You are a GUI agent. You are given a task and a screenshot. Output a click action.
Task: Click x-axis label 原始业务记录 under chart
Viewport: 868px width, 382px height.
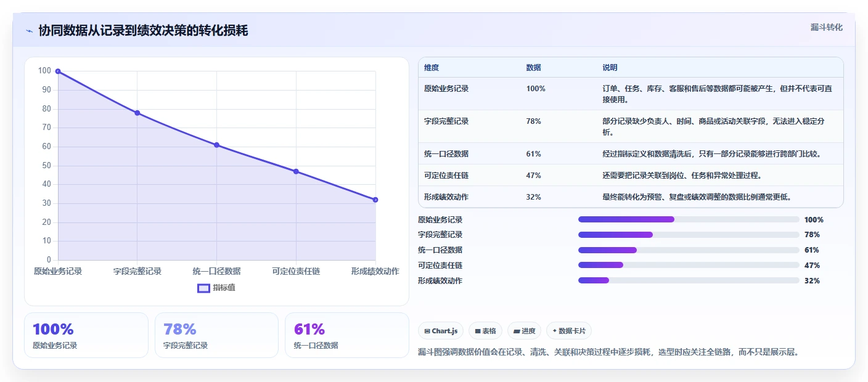click(x=58, y=271)
